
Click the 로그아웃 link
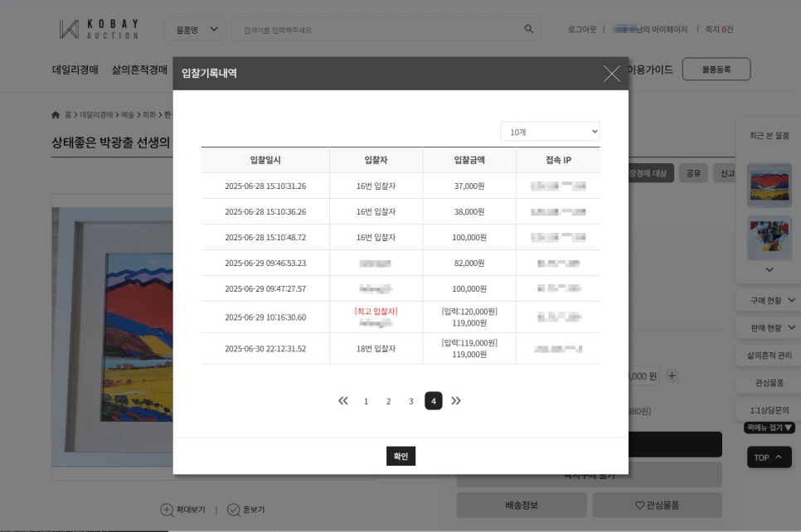[x=582, y=30]
